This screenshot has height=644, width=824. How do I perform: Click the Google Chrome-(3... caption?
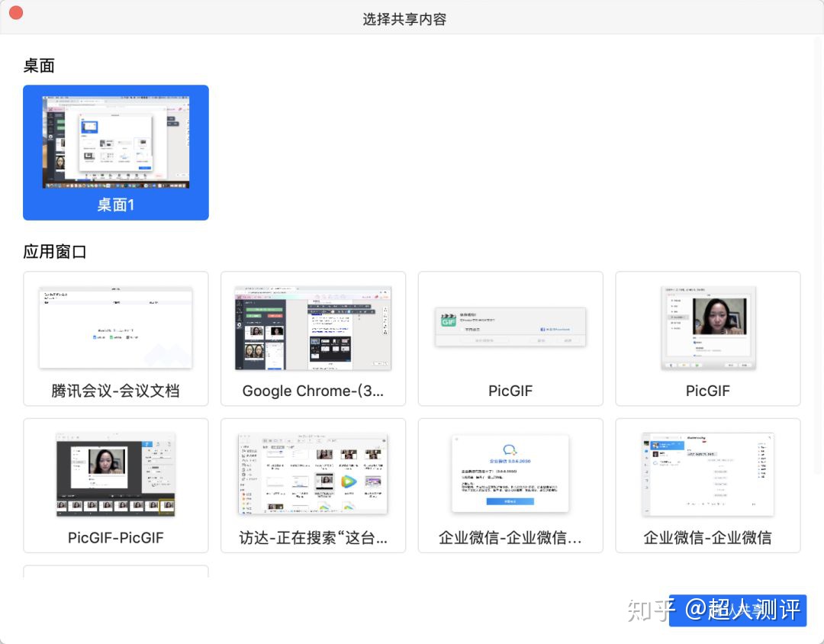(x=314, y=391)
